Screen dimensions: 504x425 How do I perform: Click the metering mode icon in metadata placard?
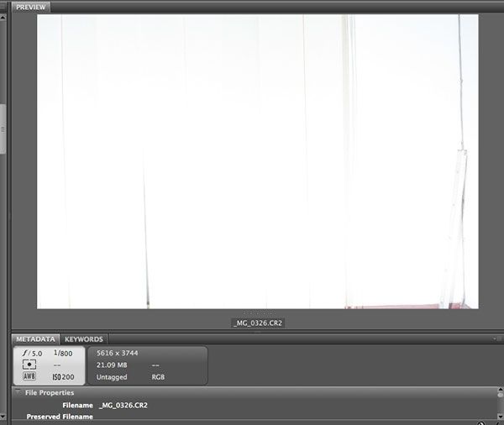coord(29,365)
